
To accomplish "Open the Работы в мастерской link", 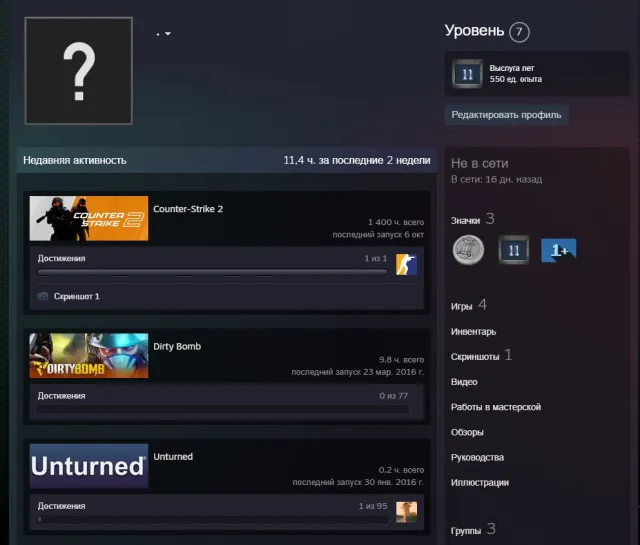I will coord(496,407).
